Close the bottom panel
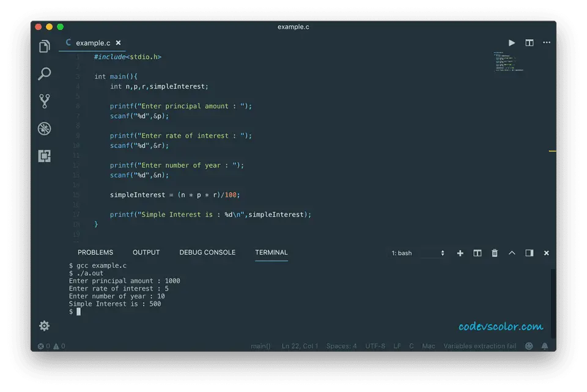This screenshot has width=587, height=392. point(546,253)
